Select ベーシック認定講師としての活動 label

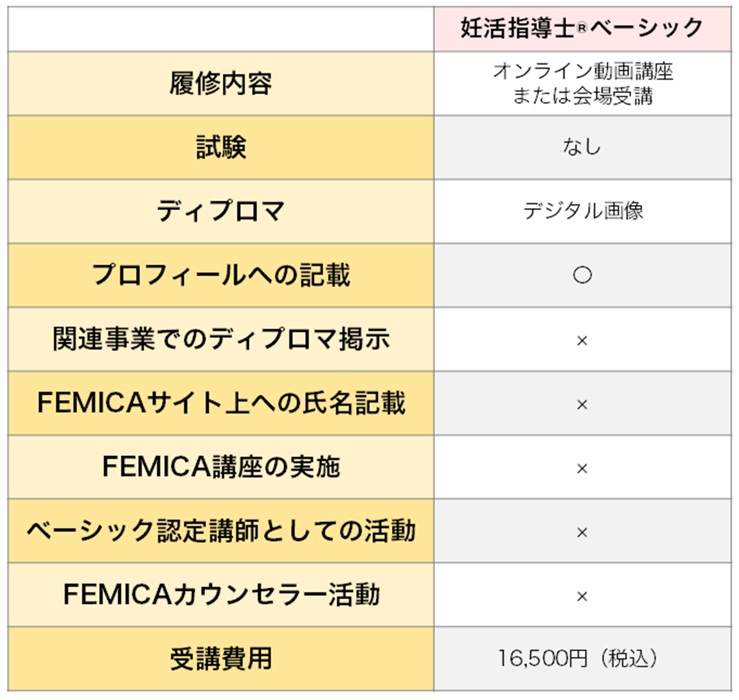pyautogui.click(x=220, y=530)
